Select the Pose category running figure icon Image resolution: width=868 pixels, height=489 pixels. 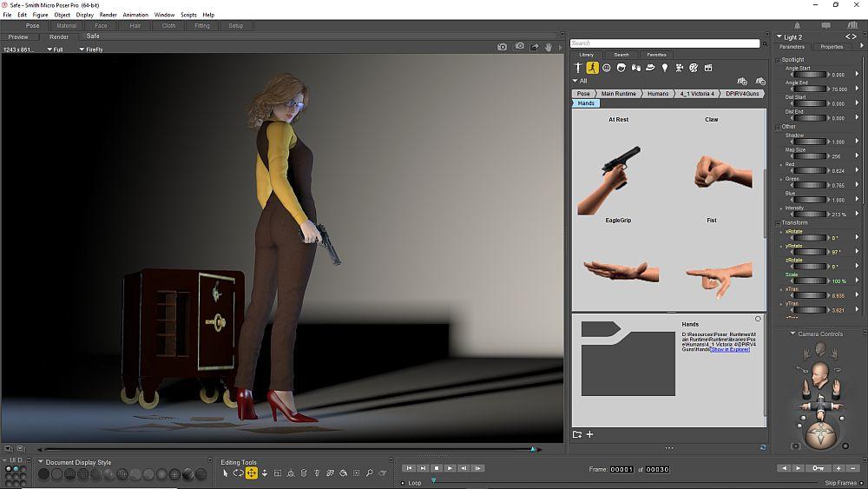point(592,68)
